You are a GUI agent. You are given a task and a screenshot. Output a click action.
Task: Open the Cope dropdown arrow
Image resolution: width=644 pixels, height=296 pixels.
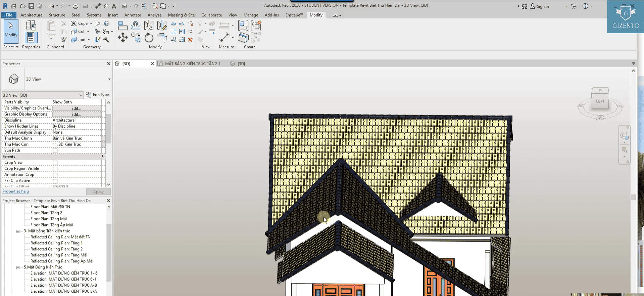pos(91,24)
